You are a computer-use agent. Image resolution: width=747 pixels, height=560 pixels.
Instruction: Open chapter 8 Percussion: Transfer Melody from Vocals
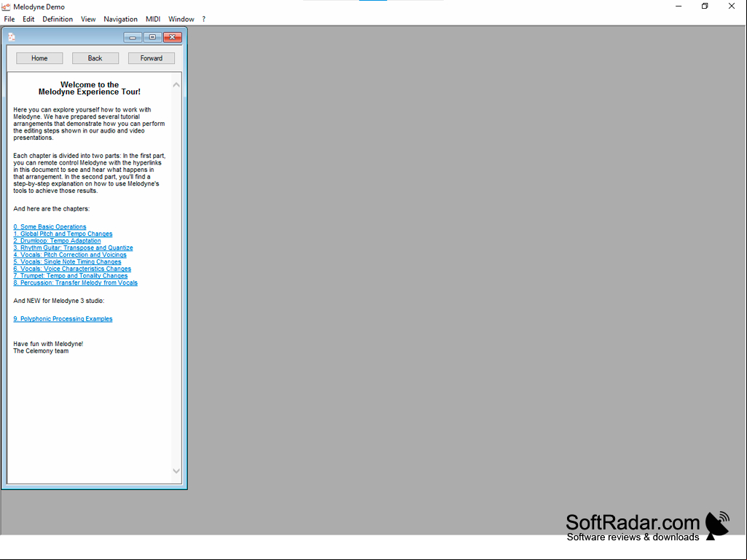click(x=75, y=283)
